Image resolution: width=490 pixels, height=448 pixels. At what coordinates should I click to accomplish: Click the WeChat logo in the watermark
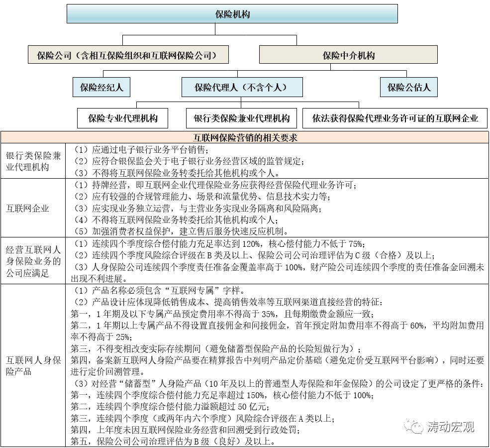point(413,426)
